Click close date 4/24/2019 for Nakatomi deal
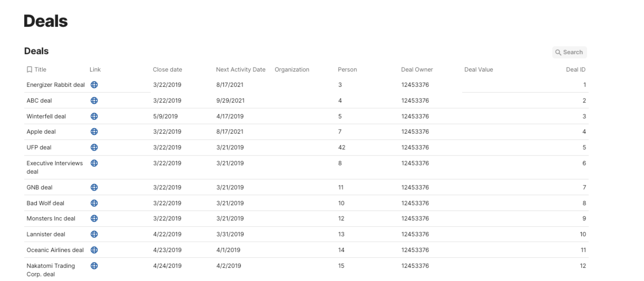This screenshot has width=644, height=281. [x=167, y=266]
